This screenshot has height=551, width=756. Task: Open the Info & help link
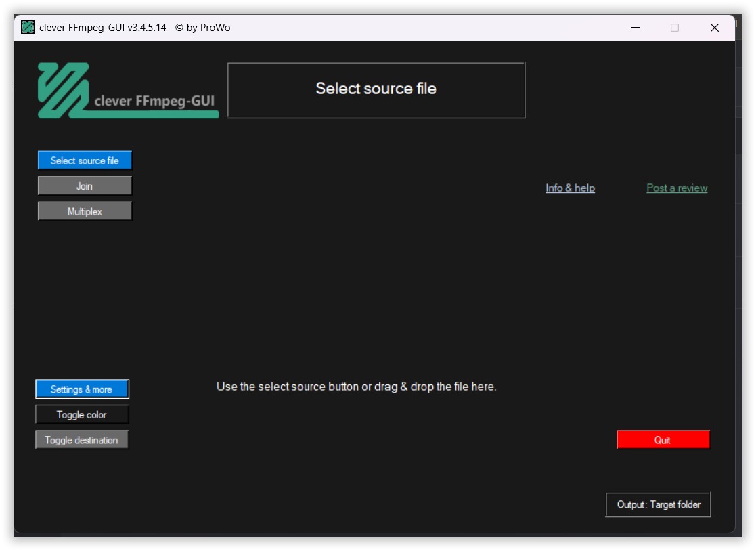pyautogui.click(x=570, y=188)
